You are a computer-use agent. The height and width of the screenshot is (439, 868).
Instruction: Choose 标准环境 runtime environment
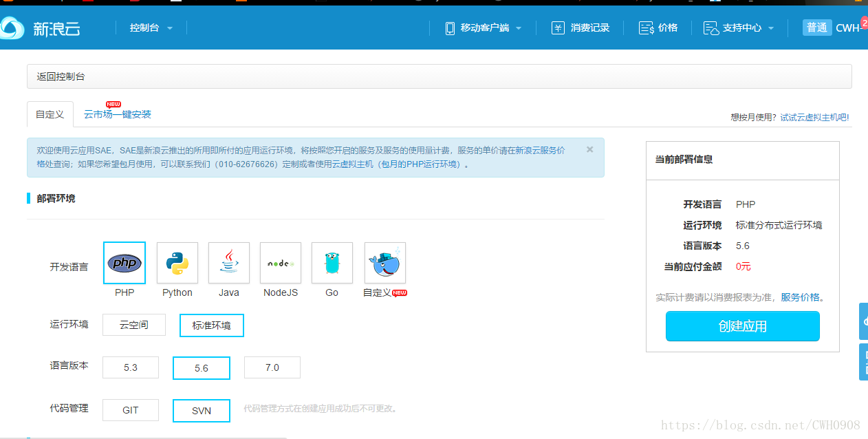(212, 325)
